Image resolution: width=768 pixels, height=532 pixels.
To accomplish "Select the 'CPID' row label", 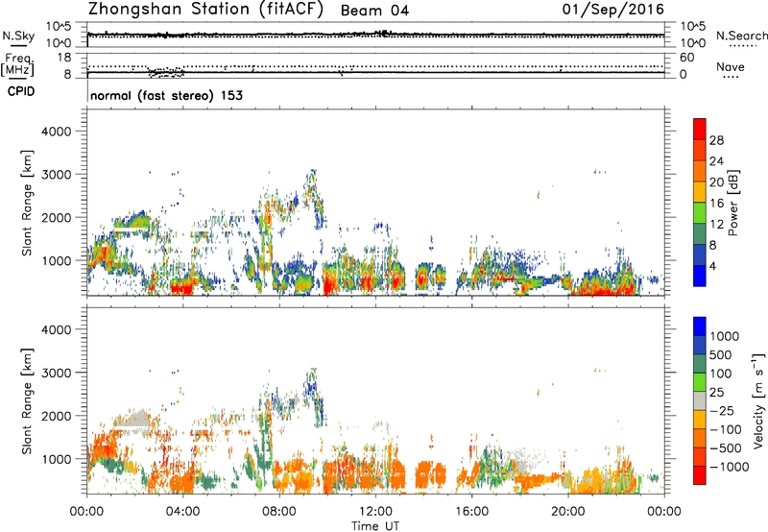I will point(21,91).
